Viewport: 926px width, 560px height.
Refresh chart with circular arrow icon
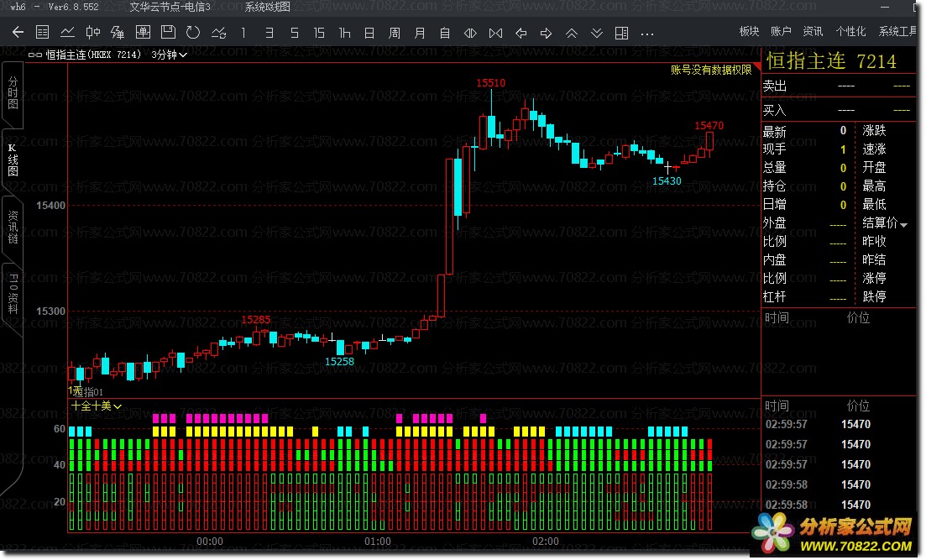coord(192,33)
